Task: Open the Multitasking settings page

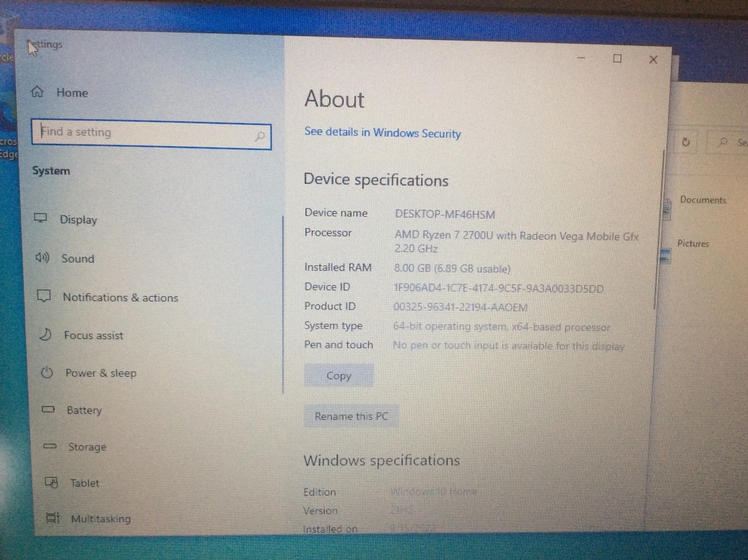Action: (100, 518)
